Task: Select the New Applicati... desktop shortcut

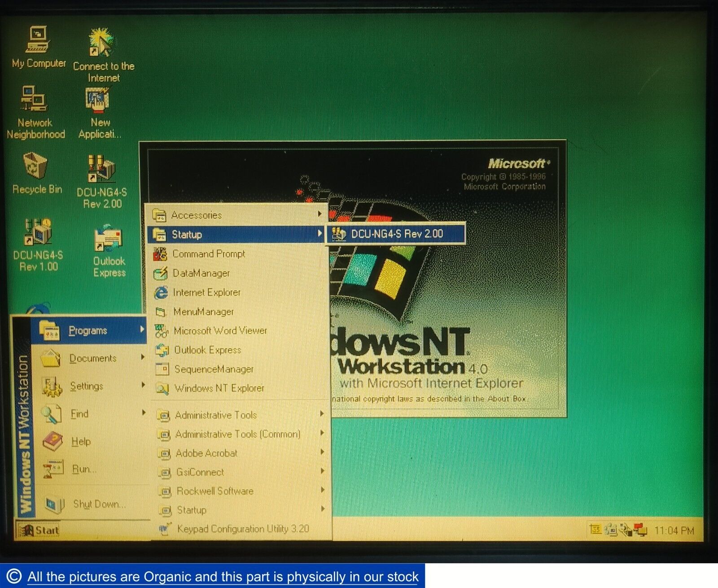Action: (x=100, y=113)
